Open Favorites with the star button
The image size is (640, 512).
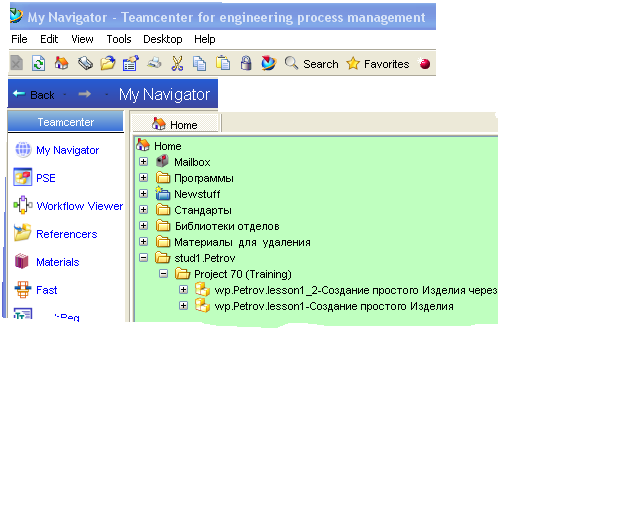click(378, 64)
